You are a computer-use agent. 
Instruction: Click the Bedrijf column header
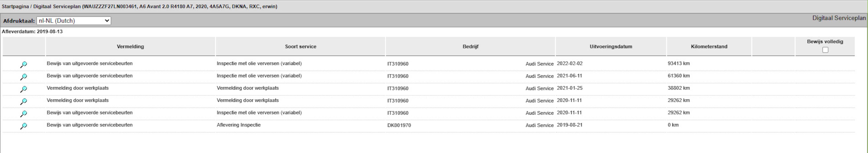pos(470,46)
